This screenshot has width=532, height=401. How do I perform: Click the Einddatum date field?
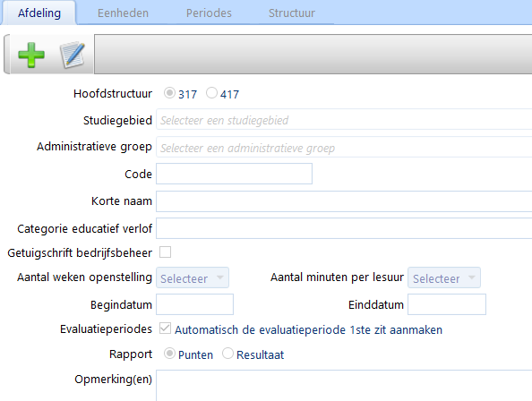tap(447, 304)
